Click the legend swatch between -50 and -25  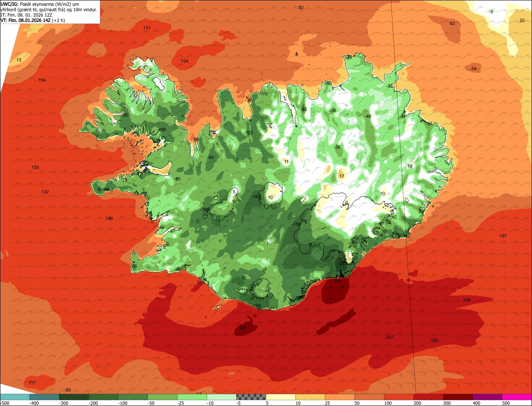click(162, 397)
